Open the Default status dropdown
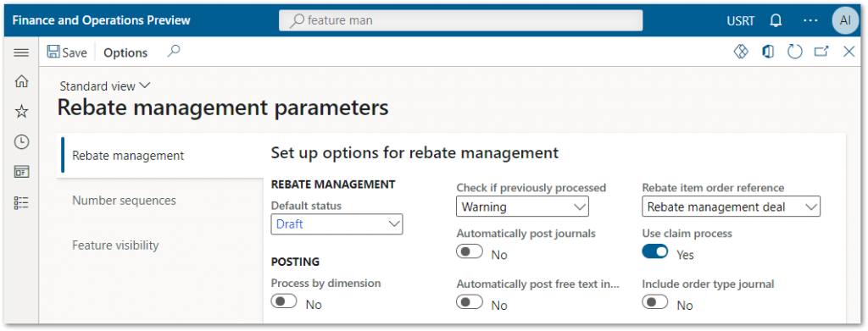The width and height of the screenshot is (868, 331). coord(337,224)
